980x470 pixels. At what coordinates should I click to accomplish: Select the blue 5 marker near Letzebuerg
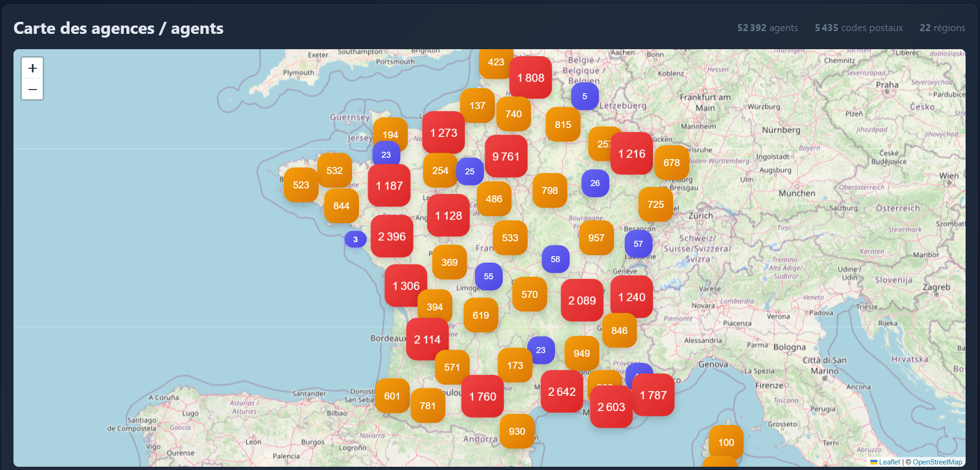coord(585,97)
